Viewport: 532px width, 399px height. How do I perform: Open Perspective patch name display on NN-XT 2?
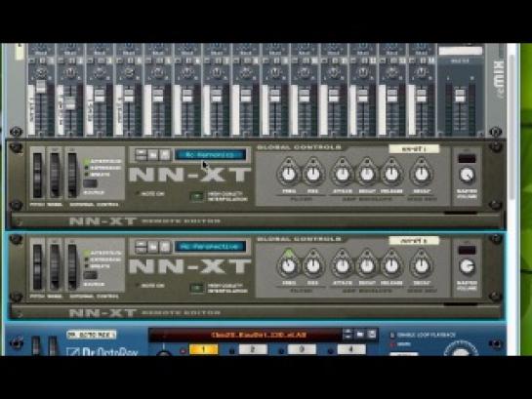[210, 247]
